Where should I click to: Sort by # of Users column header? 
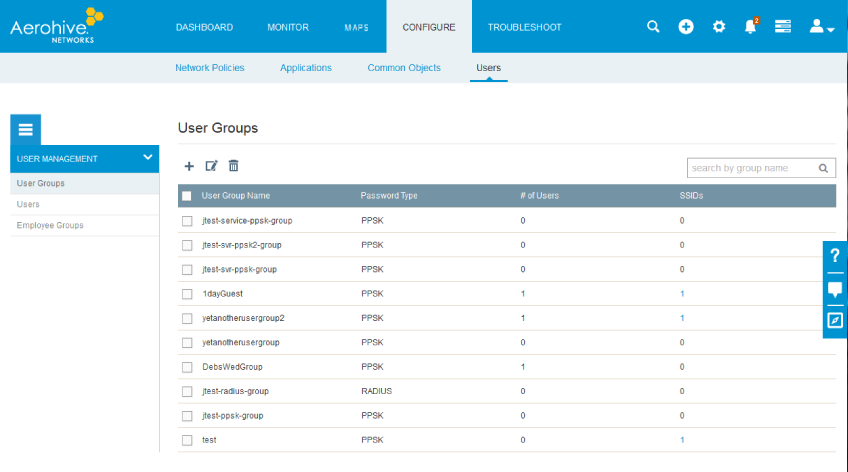(x=539, y=196)
